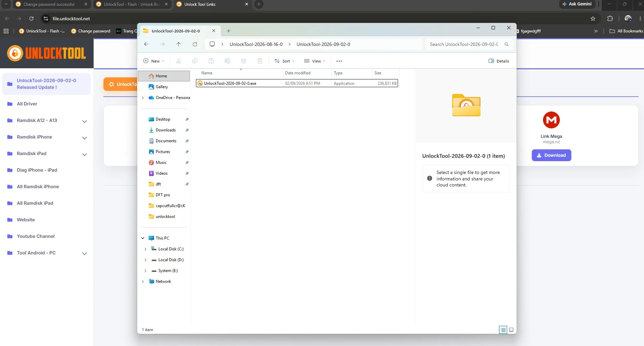Image resolution: width=644 pixels, height=346 pixels.
Task: Open the Sort dropdown menu
Action: coord(284,61)
